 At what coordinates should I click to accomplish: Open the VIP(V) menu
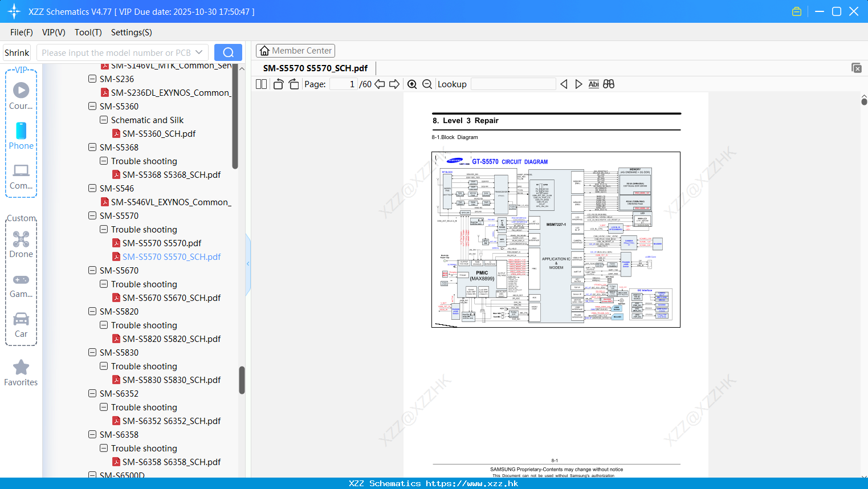(x=54, y=32)
